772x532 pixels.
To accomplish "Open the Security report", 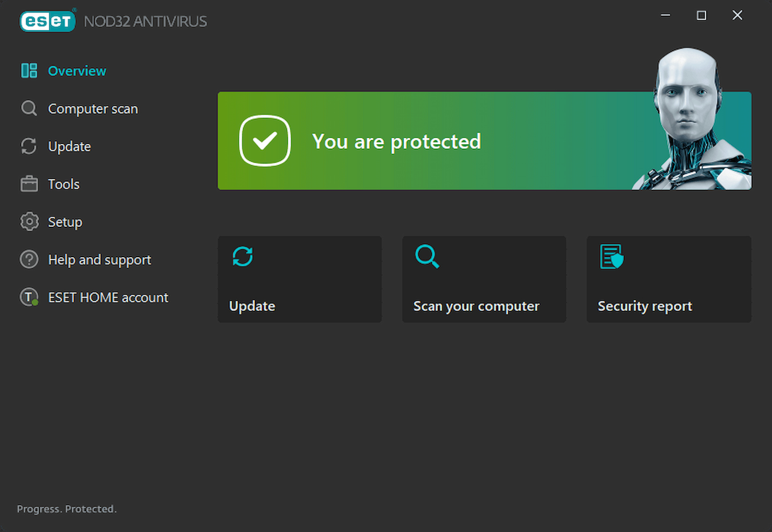I will (668, 279).
